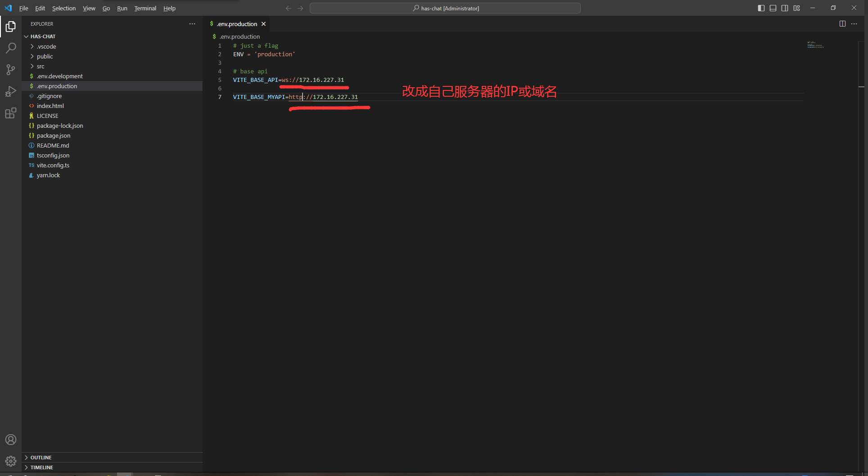Open the Run and Debug view icon
868x476 pixels.
pos(11,91)
